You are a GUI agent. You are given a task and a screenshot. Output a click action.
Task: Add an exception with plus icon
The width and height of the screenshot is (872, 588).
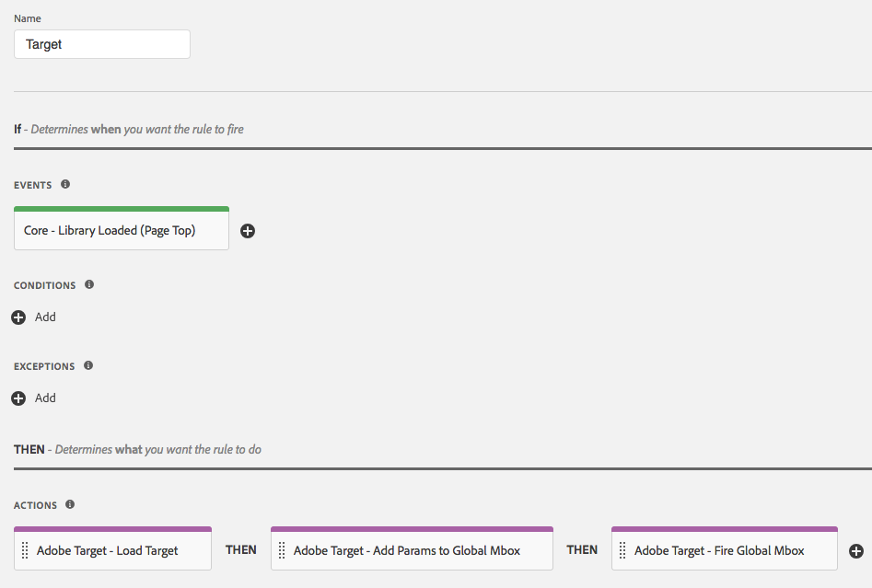[x=18, y=398]
